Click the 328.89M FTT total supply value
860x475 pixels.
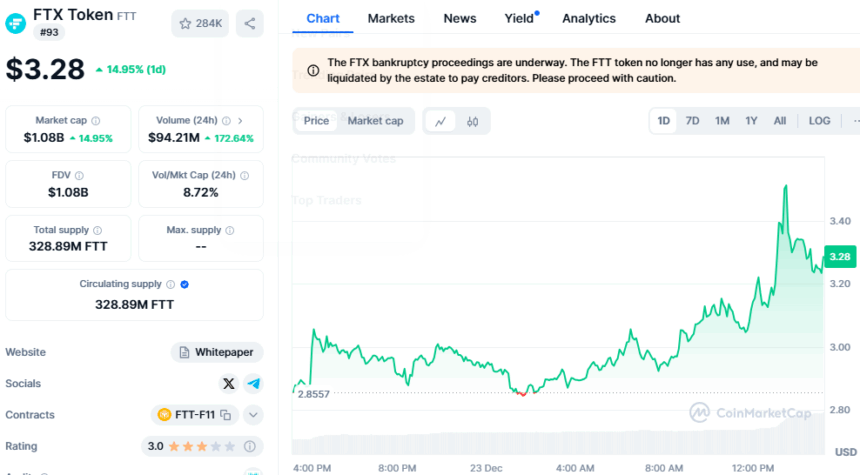(68, 246)
